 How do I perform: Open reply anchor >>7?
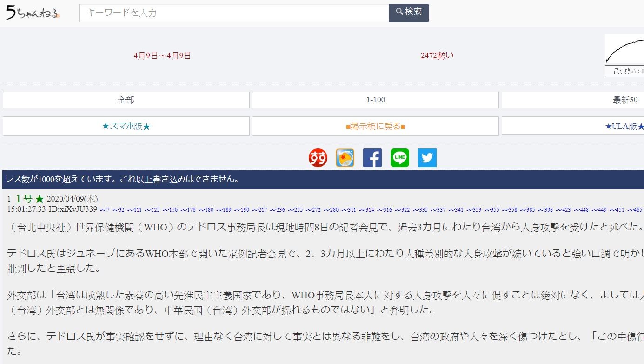tap(105, 209)
